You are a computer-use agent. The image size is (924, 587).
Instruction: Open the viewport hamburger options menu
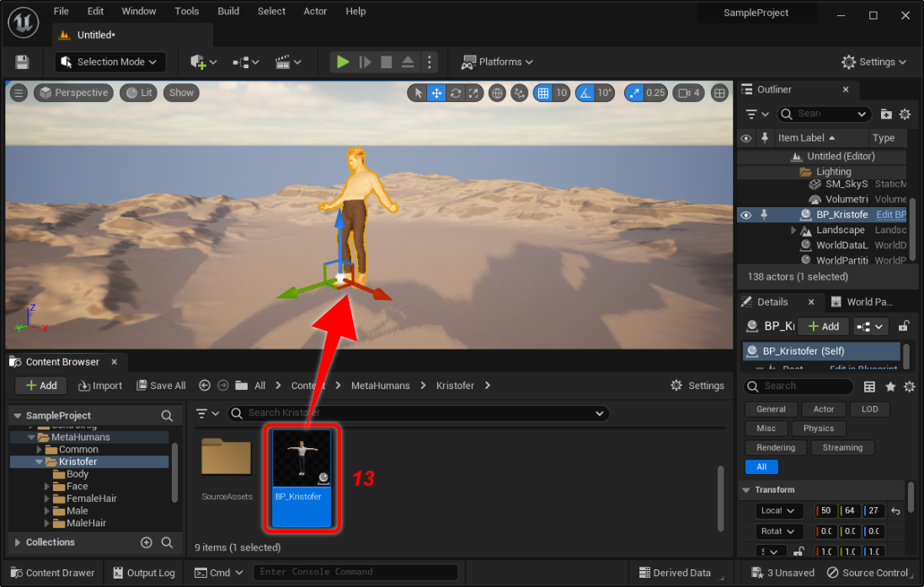pyautogui.click(x=19, y=93)
